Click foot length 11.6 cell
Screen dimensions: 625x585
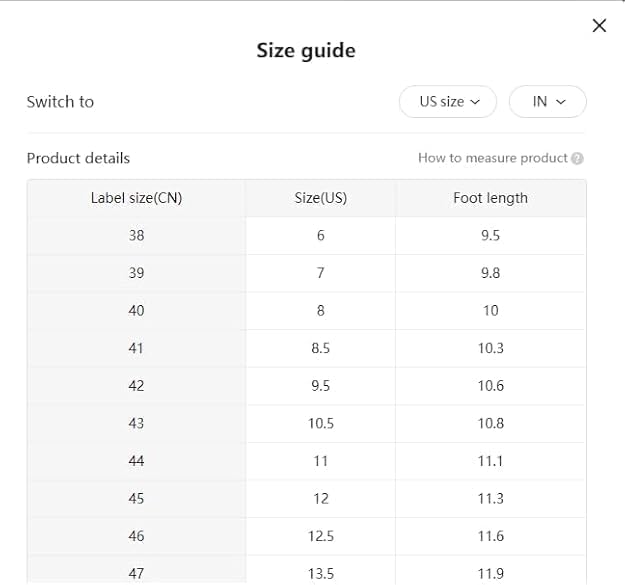pyautogui.click(x=490, y=536)
